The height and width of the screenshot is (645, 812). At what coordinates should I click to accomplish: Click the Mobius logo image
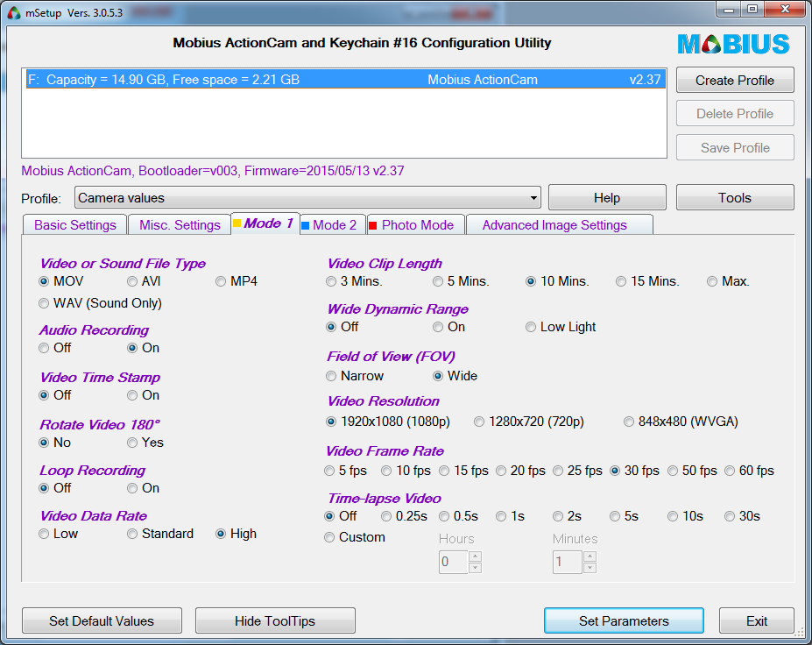(734, 44)
